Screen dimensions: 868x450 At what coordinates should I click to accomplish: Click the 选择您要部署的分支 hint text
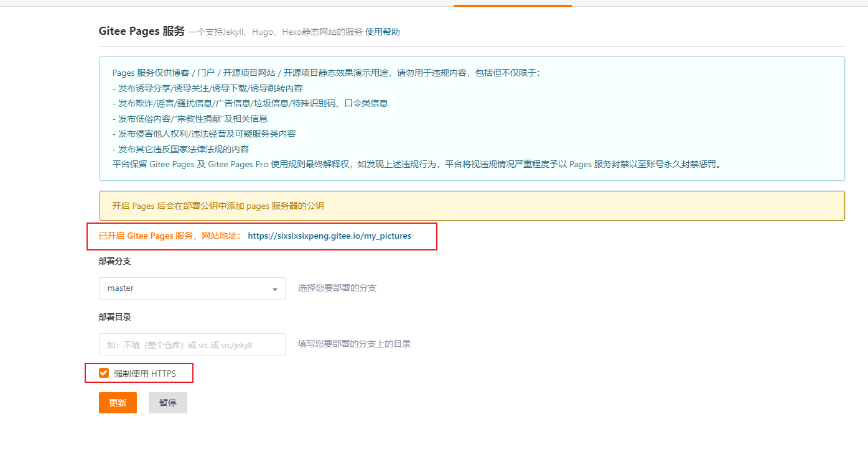point(337,288)
